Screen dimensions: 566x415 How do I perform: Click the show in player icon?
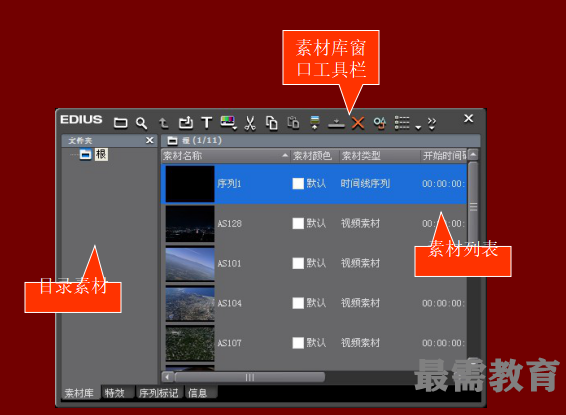click(315, 123)
